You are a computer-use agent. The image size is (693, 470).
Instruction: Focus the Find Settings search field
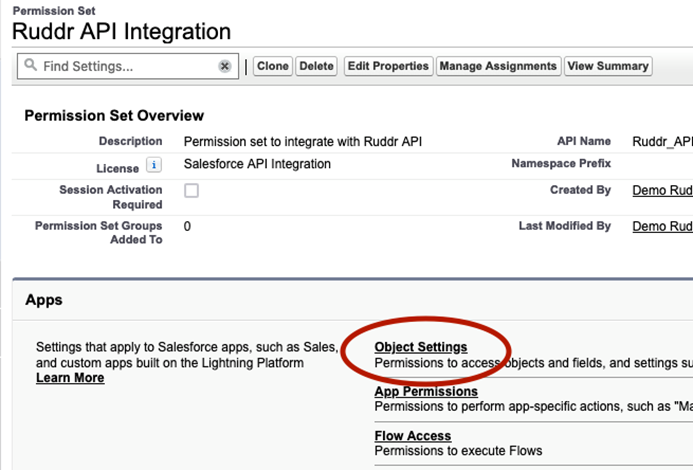click(128, 66)
